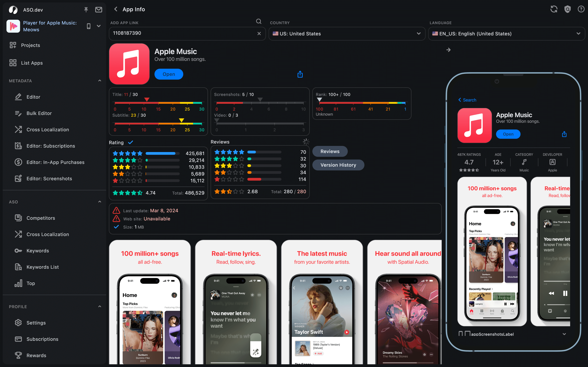Click the pin icon in the top toolbar
The width and height of the screenshot is (588, 367).
[x=86, y=10]
